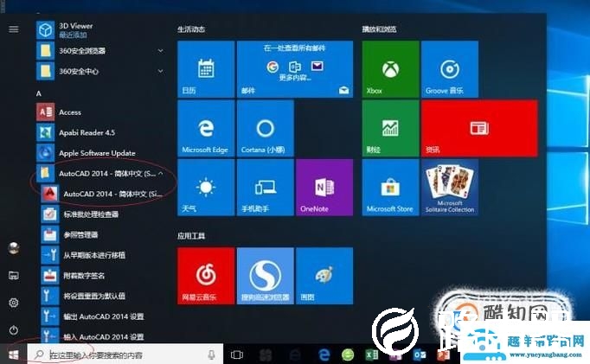The image size is (590, 364).
Task: Expand the 360安全中心 folder chevron
Action: point(161,71)
